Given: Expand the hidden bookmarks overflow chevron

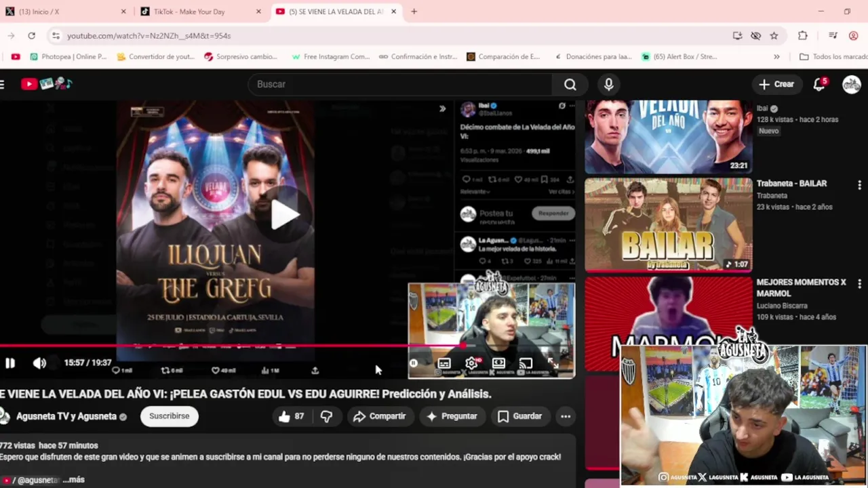Looking at the screenshot, I should tap(776, 57).
